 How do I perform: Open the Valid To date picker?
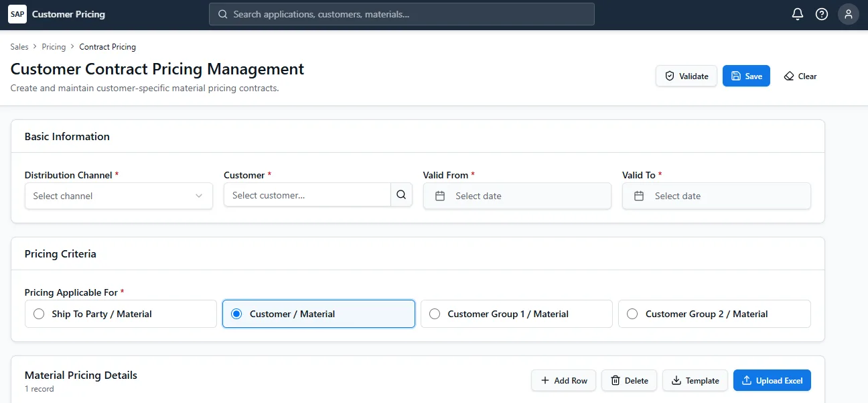pos(717,196)
